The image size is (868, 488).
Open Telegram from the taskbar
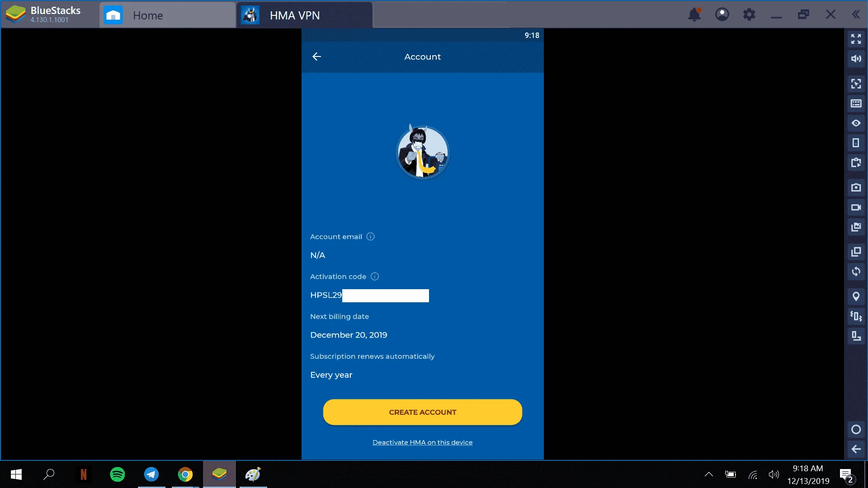point(151,474)
